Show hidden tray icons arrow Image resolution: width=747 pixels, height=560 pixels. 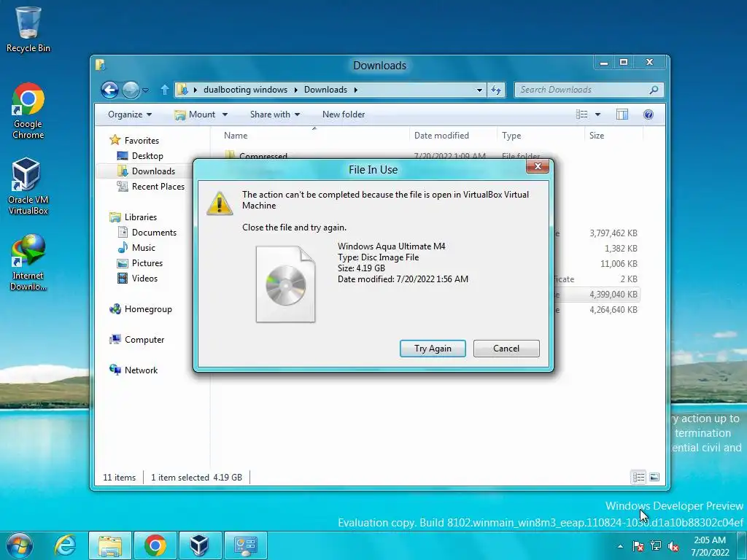click(620, 546)
